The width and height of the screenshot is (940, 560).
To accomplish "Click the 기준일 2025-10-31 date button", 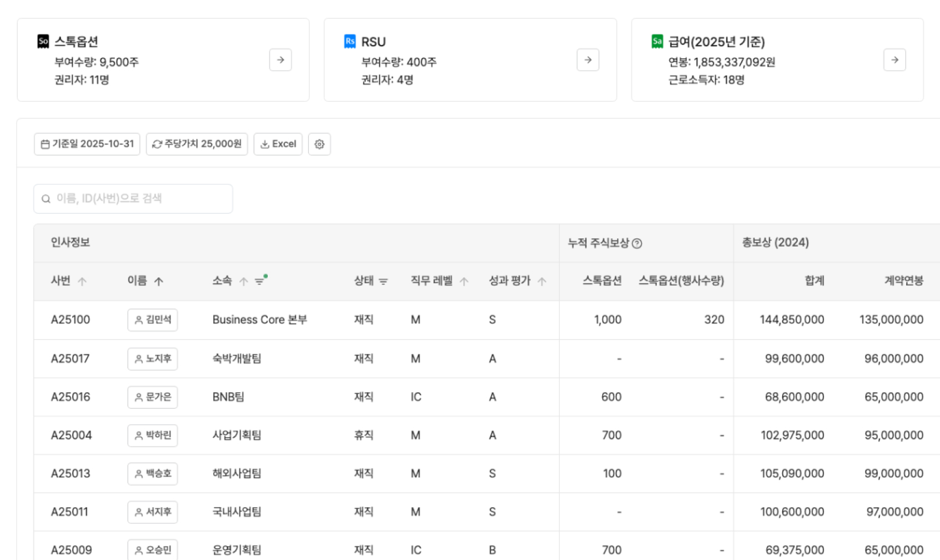I will pyautogui.click(x=86, y=143).
